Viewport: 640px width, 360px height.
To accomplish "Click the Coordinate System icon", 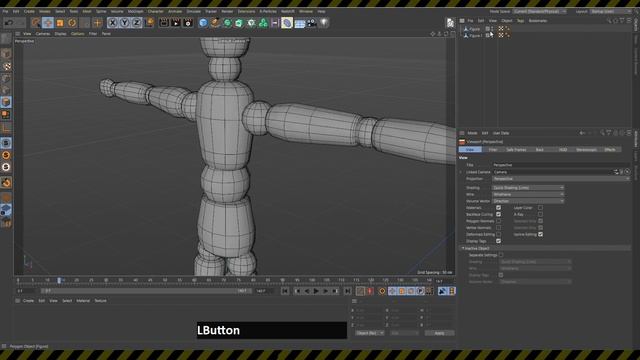I will [149, 23].
